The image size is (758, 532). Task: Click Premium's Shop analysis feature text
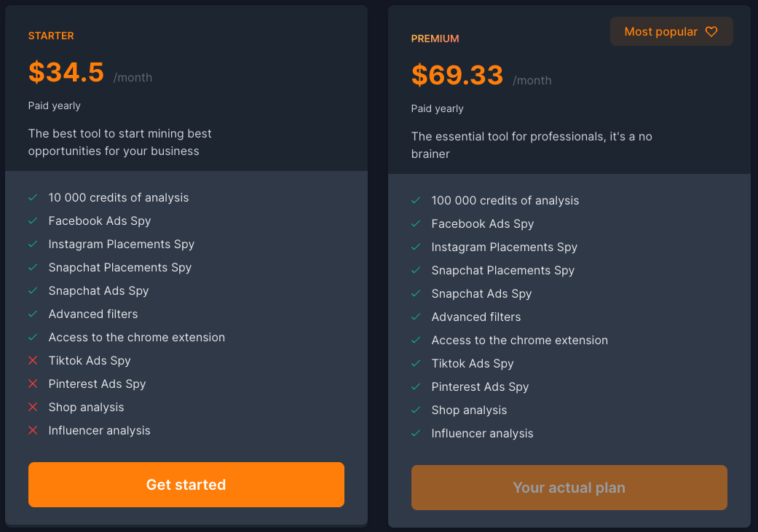[469, 410]
